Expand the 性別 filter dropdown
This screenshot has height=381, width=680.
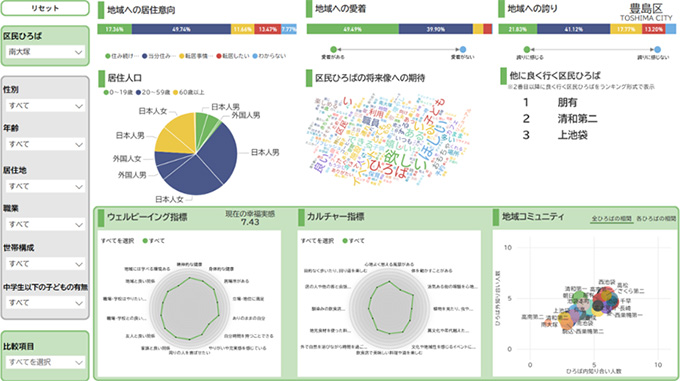45,106
